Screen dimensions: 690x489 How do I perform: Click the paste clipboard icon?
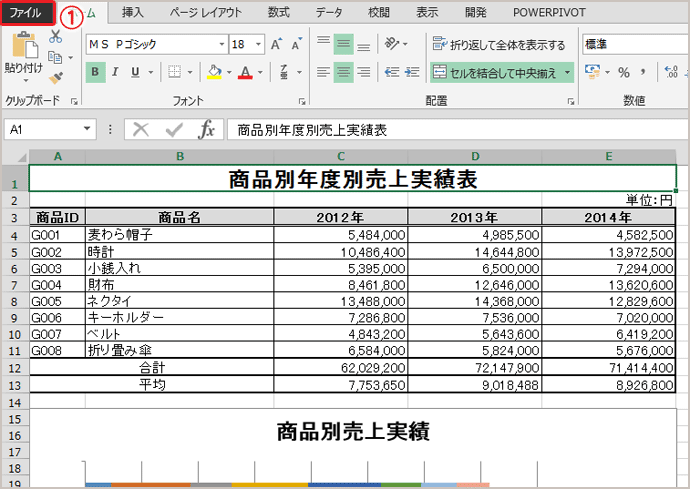click(24, 44)
